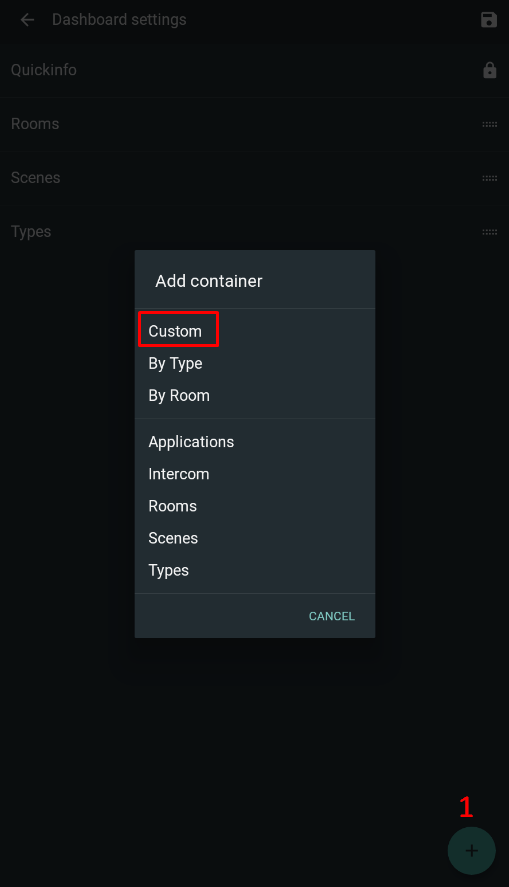Open the Quickinfo row
Screen dimensions: 509x887
[254, 70]
